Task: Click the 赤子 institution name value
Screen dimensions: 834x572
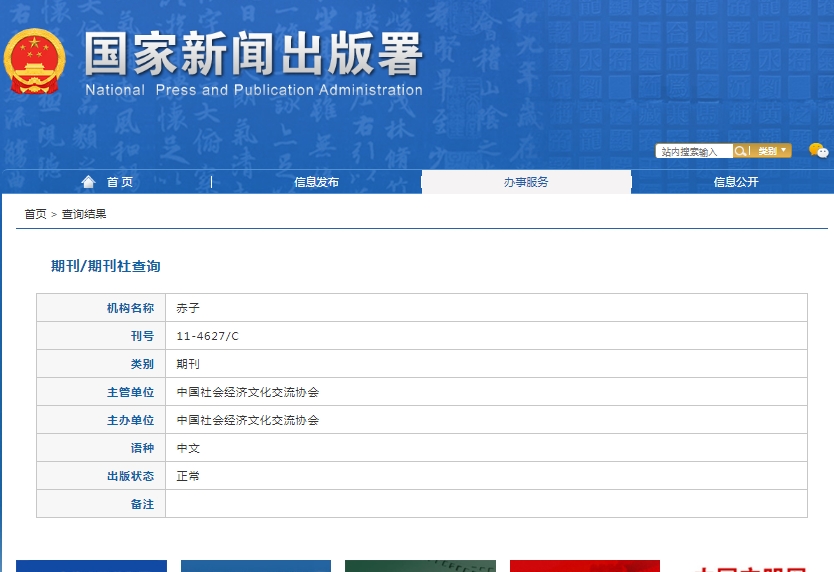Action: click(188, 308)
